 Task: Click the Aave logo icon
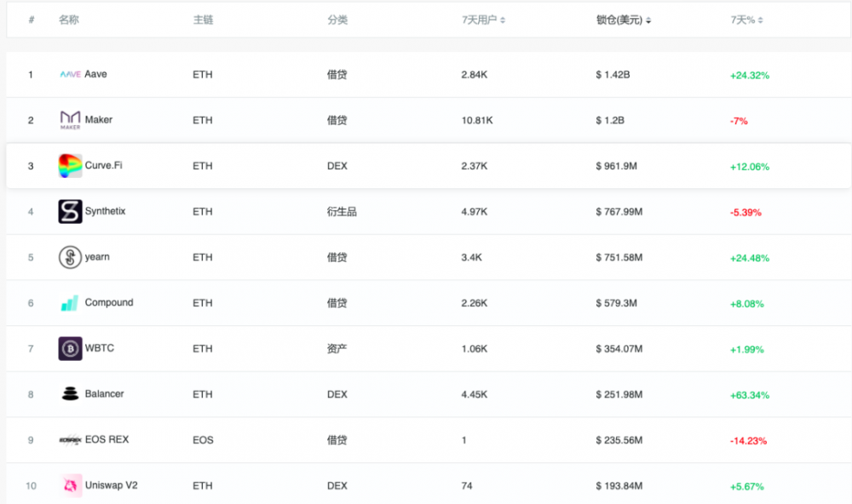click(x=69, y=74)
